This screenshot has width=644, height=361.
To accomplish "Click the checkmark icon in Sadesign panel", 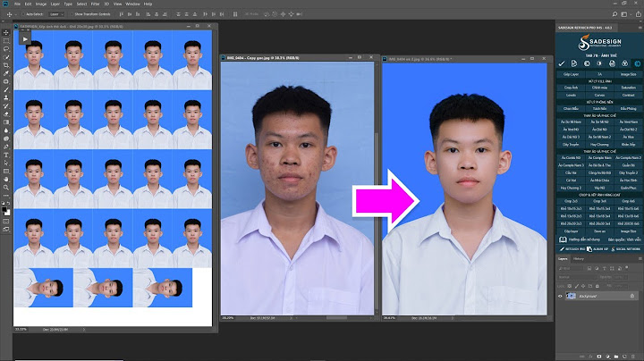I will coord(562,63).
